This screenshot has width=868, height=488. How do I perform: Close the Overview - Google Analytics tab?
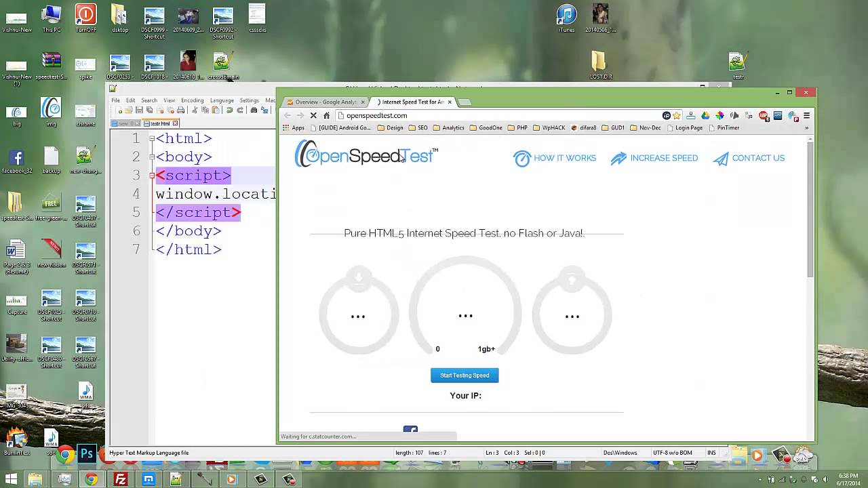click(x=363, y=102)
